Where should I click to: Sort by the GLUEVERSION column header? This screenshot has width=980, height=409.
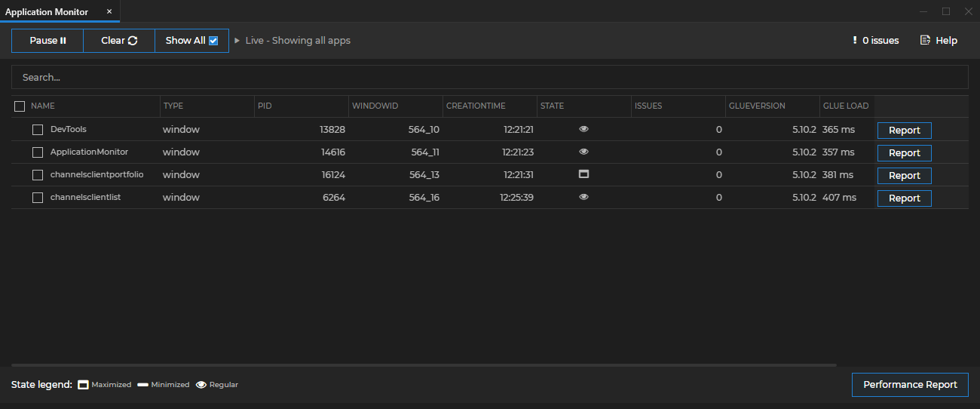pyautogui.click(x=757, y=106)
